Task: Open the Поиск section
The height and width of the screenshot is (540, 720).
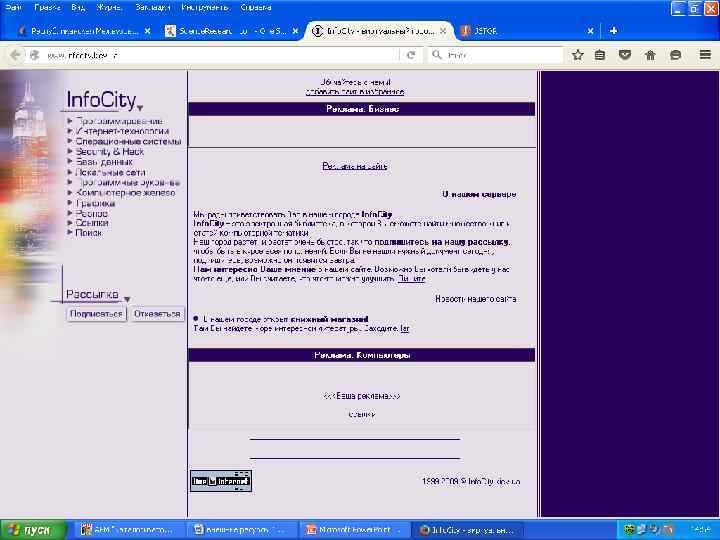Action: pyautogui.click(x=89, y=233)
